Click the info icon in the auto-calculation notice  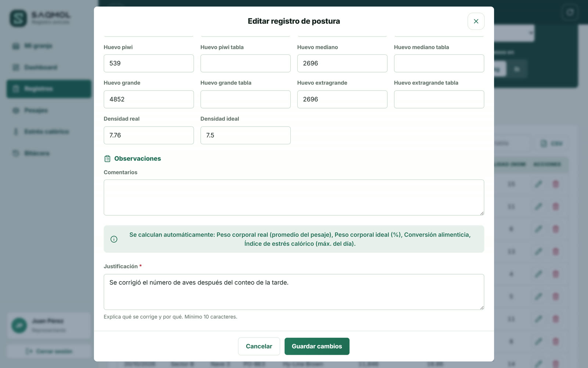coord(114,239)
